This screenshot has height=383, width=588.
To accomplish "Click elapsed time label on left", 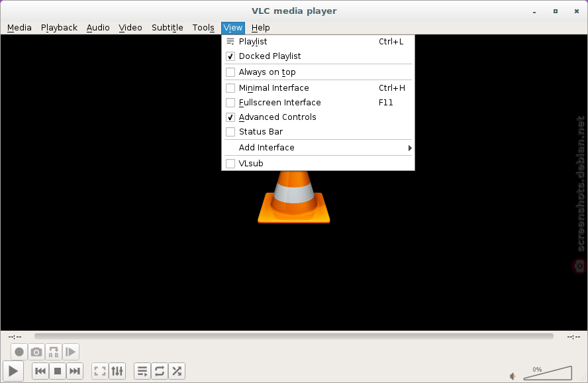I will coord(15,337).
